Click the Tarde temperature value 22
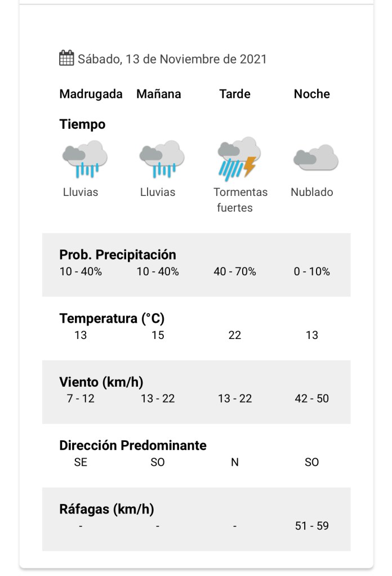 tap(235, 335)
